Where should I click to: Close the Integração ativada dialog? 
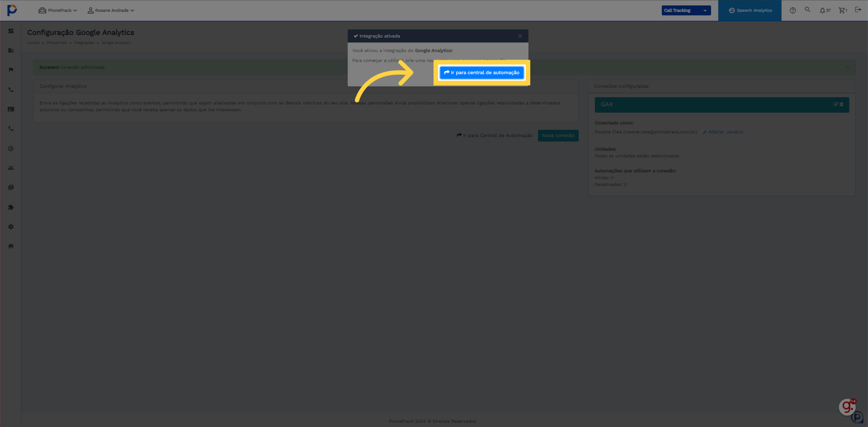pyautogui.click(x=520, y=36)
